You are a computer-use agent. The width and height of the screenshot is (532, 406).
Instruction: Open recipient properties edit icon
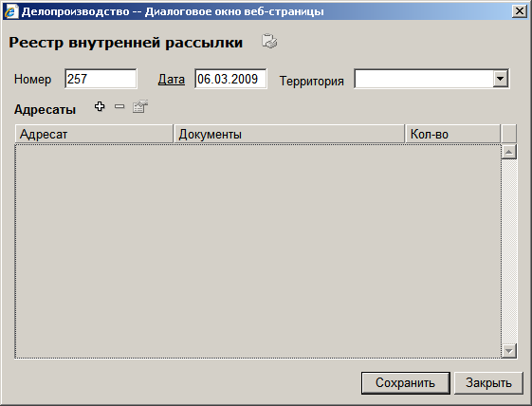point(140,106)
